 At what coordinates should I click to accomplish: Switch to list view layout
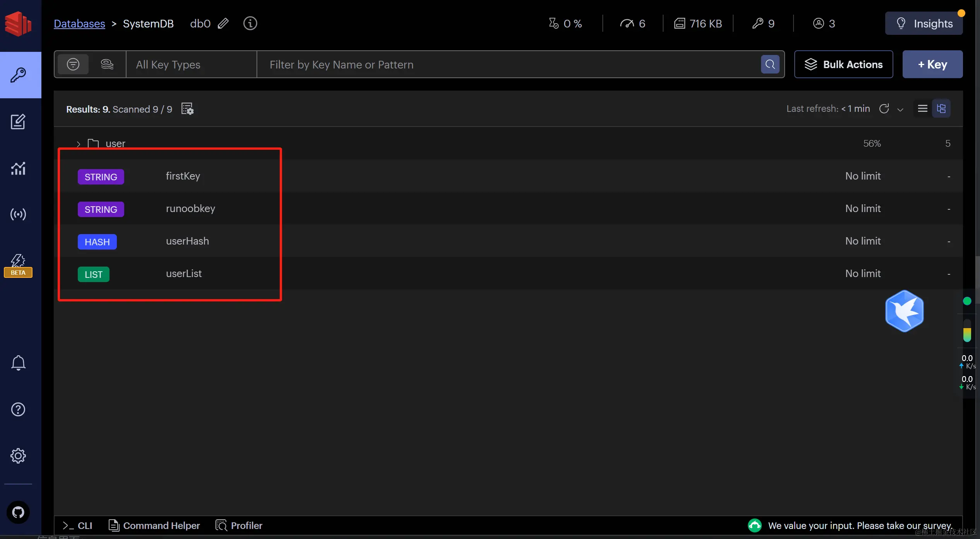point(922,109)
